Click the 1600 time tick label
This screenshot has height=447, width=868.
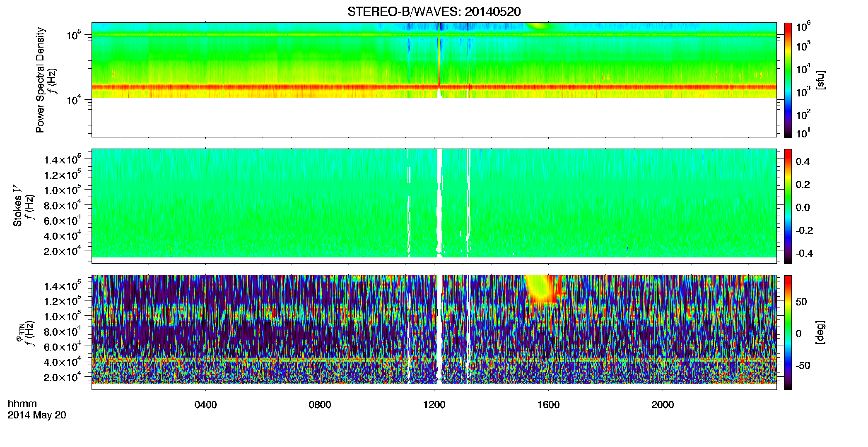[x=548, y=405]
